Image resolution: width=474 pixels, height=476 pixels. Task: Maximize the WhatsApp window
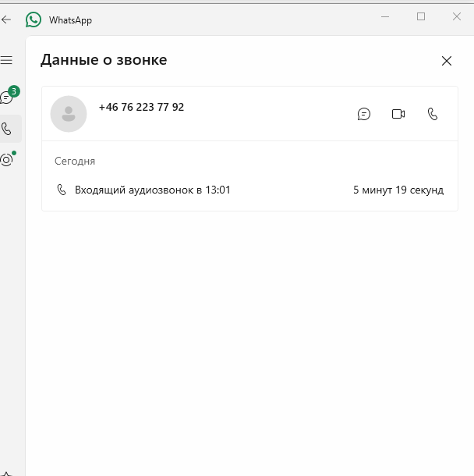click(x=421, y=16)
